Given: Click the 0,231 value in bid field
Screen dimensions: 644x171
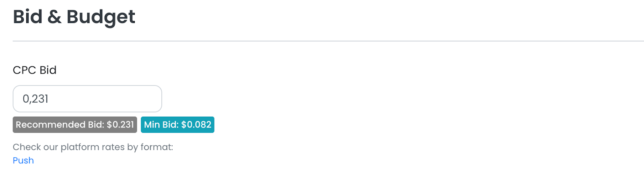Looking at the screenshot, I should click(35, 99).
